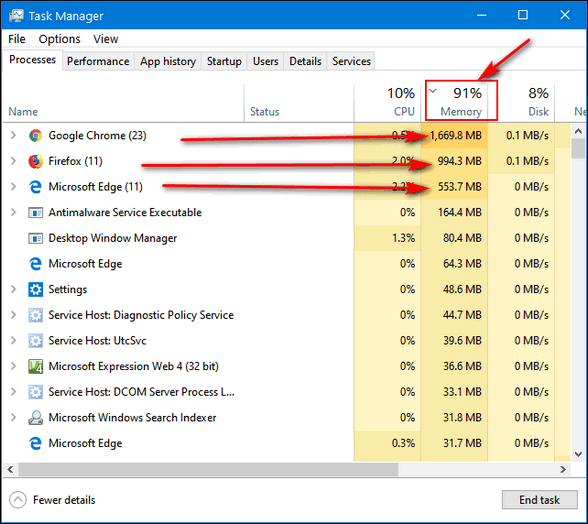Click the End task button

(x=539, y=500)
